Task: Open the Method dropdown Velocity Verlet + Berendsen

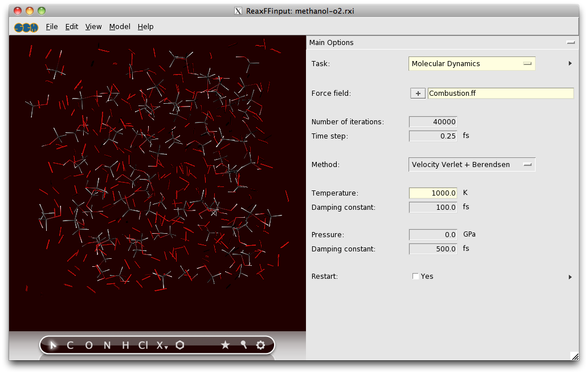Action: (472, 165)
